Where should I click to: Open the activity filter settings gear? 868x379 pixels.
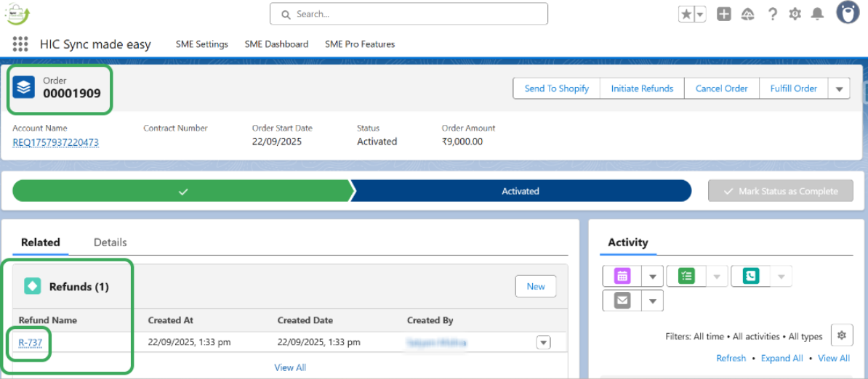[x=842, y=335]
